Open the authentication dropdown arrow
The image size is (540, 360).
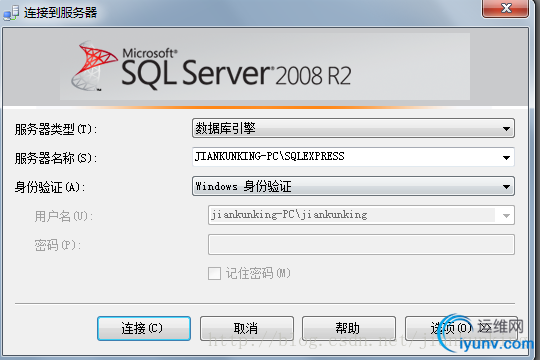(506, 187)
